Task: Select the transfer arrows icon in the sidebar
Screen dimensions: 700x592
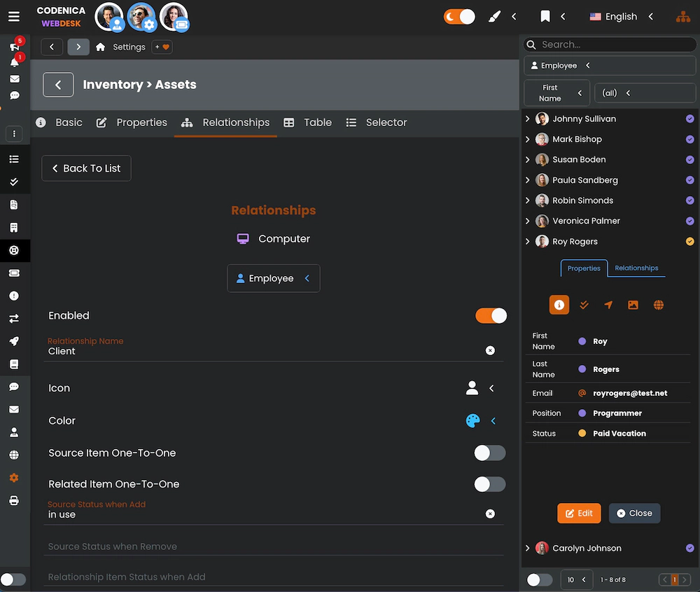Action: point(15,318)
